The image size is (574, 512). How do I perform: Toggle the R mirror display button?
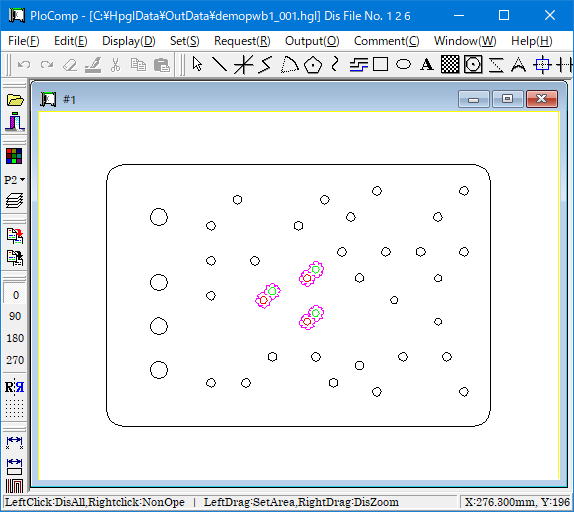(x=15, y=387)
